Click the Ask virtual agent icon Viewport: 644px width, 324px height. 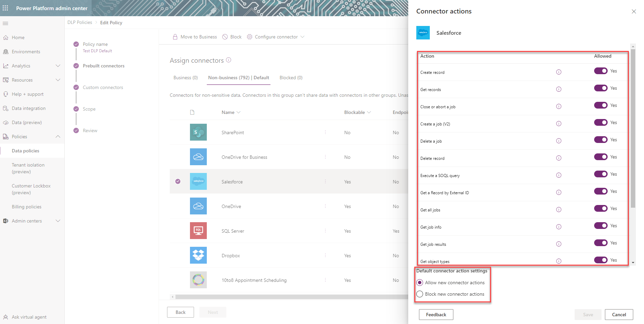[6, 317]
